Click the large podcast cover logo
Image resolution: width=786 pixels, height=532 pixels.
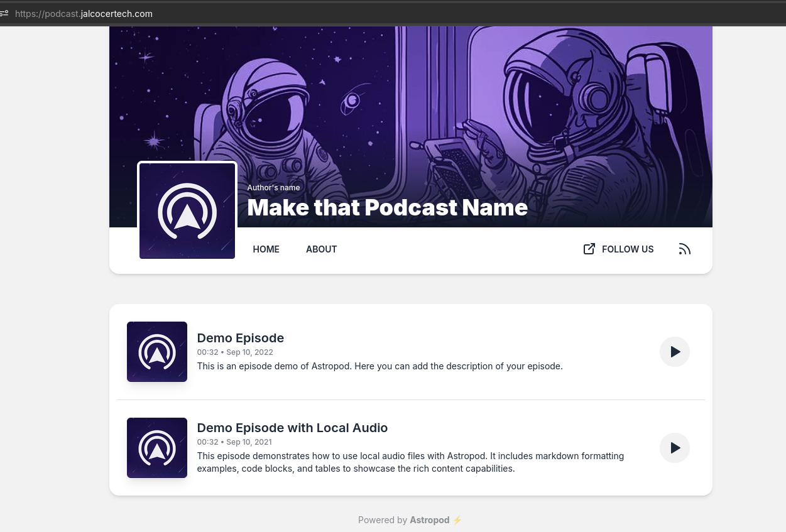(x=187, y=210)
